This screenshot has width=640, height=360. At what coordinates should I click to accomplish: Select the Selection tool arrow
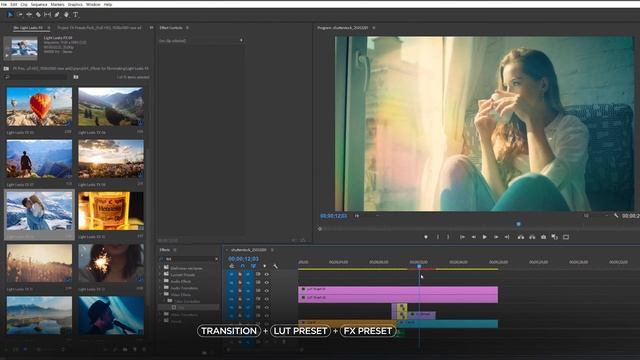pyautogui.click(x=10, y=15)
